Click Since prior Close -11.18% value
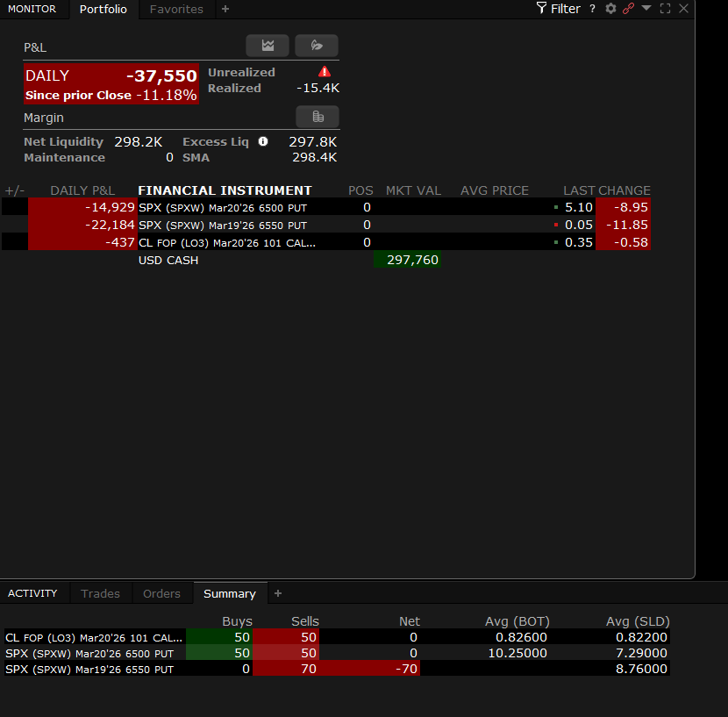Viewport: 728px width, 717px height. pyautogui.click(x=167, y=96)
